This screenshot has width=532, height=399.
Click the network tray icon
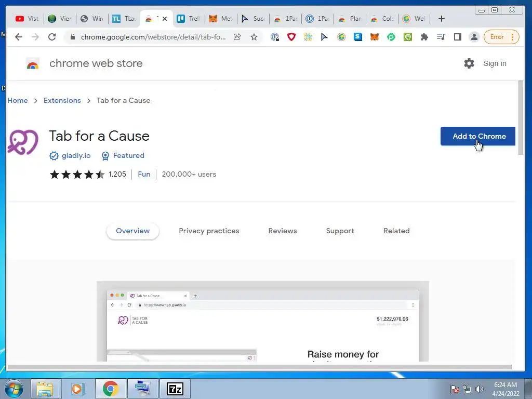[467, 389]
